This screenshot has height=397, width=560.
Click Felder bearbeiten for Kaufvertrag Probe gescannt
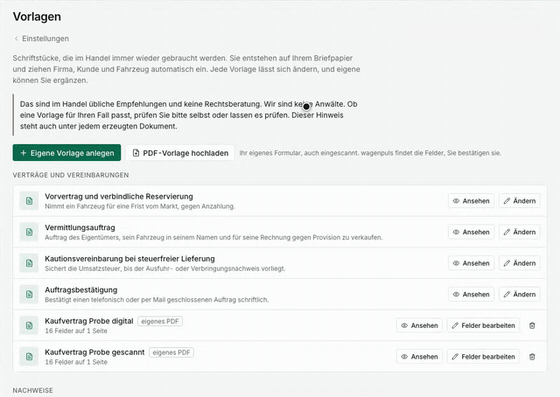[x=484, y=357]
